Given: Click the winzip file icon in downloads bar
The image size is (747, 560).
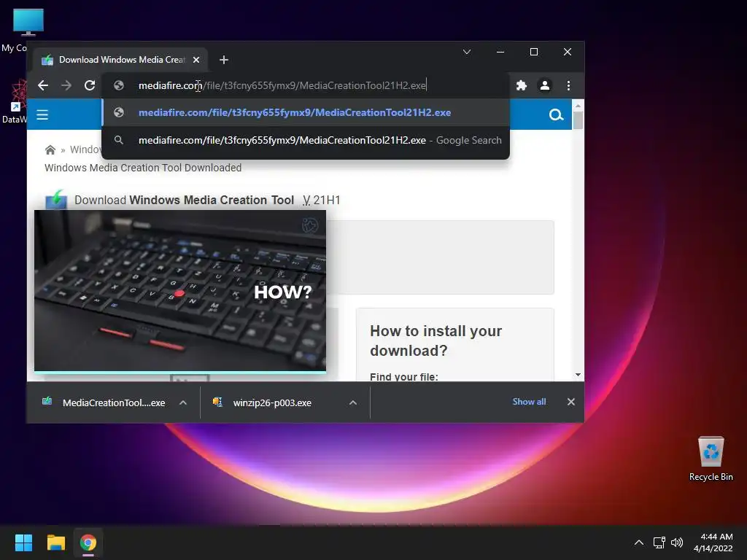Looking at the screenshot, I should (217, 402).
